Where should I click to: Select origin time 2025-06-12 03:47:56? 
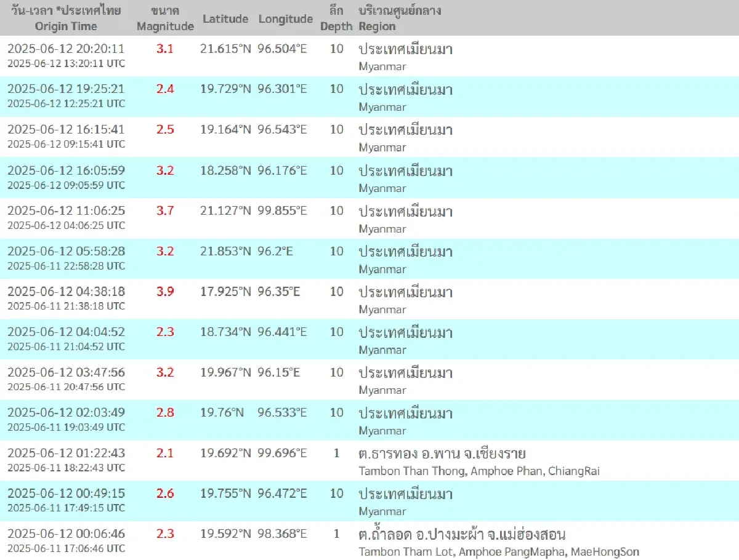pos(66,373)
